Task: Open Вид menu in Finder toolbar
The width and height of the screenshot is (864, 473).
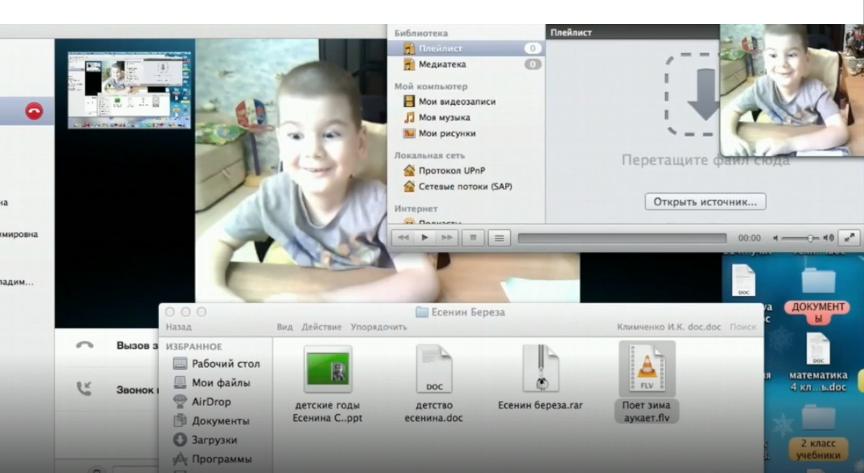Action: (284, 327)
